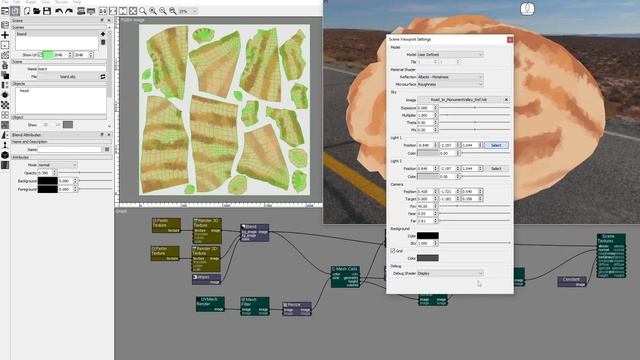The width and height of the screenshot is (640, 360).
Task: Click the four-squares grid icon in left sidebar
Action: pos(5,115)
